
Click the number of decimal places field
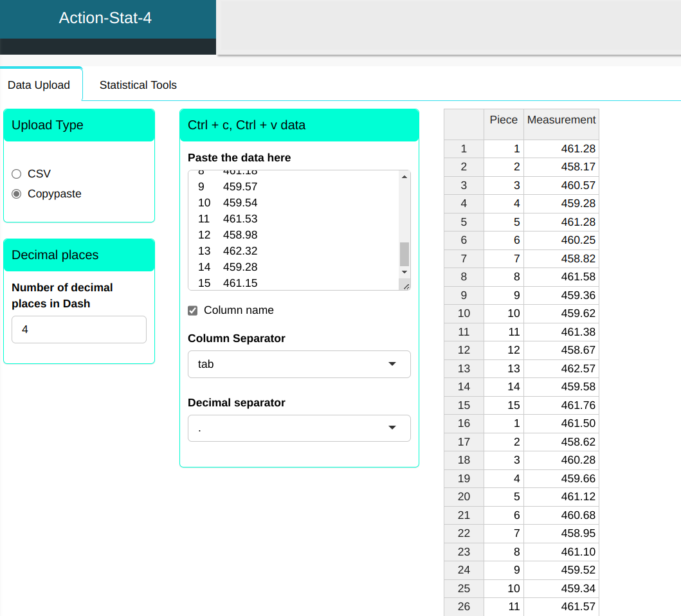(78, 329)
